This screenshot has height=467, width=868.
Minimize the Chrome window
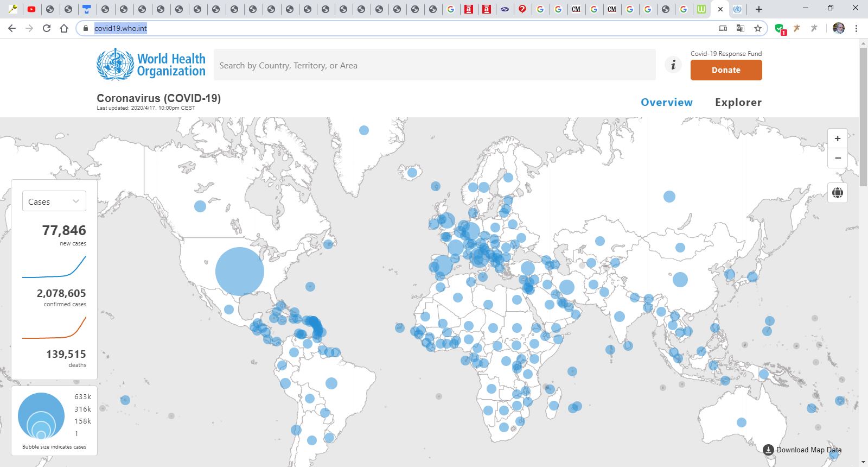point(806,8)
